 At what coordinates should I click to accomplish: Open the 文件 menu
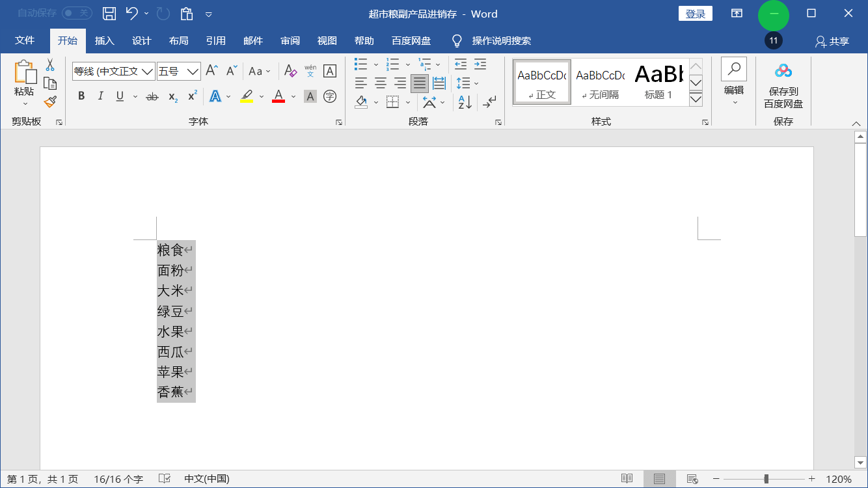coord(25,40)
